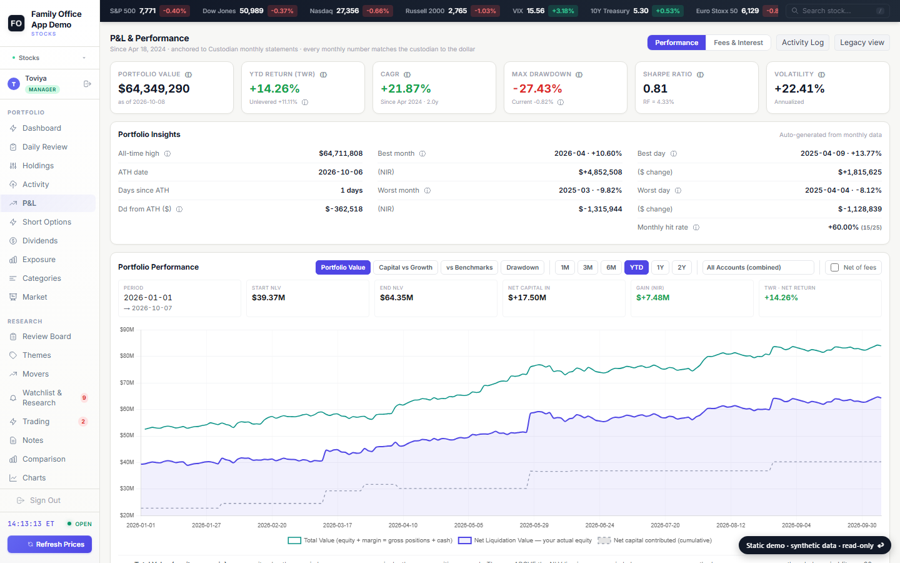Image resolution: width=900 pixels, height=563 pixels.
Task: Open Watchlist & Research bell icon
Action: point(13,398)
